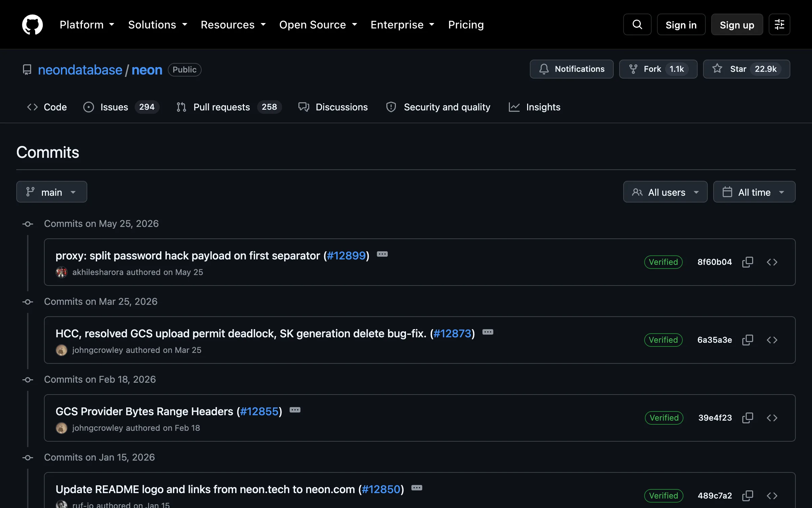Open GCS Provider Bytes Range Headers commit title
The height and width of the screenshot is (508, 812).
pyautogui.click(x=144, y=411)
